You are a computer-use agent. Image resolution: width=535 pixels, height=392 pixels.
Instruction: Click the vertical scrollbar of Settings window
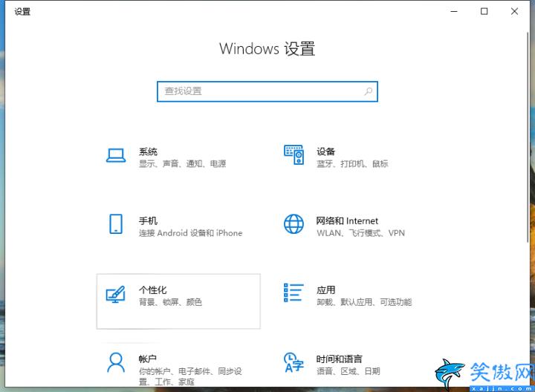click(x=528, y=137)
